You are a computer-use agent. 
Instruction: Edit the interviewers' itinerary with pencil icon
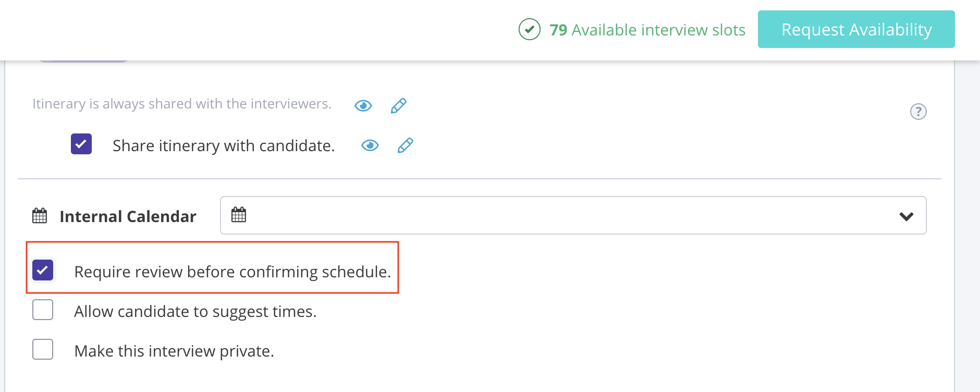[x=399, y=106]
